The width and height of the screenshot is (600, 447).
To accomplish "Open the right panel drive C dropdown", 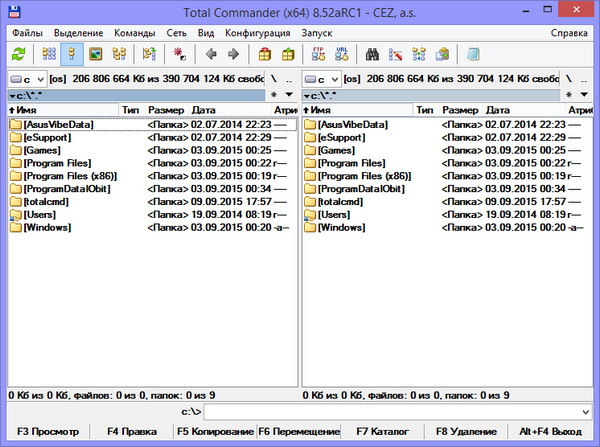I will click(x=324, y=78).
